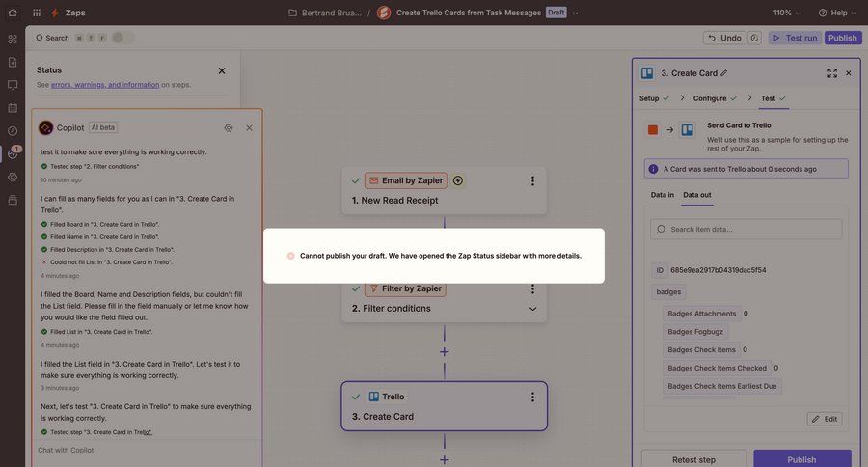Open the chevron next to Draft badge
Image resolution: width=868 pixels, height=467 pixels.
tap(575, 13)
